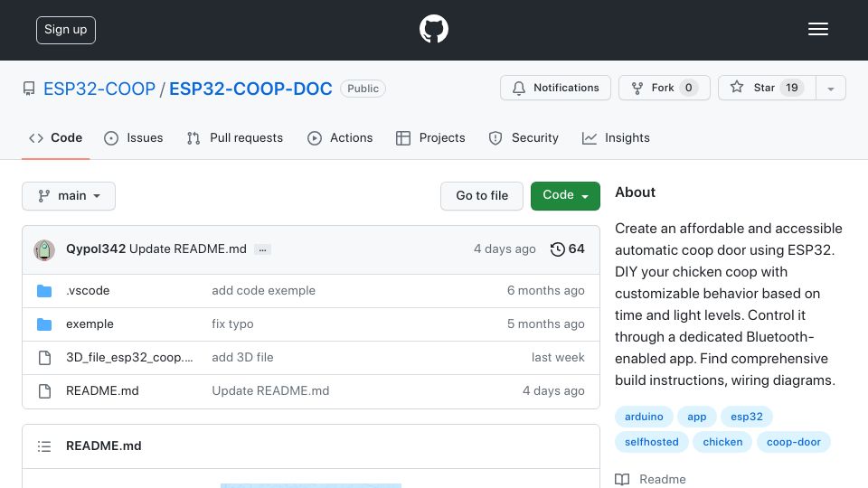This screenshot has width=868, height=488.
Task: Click the README.md file icon in file list
Action: click(x=45, y=391)
